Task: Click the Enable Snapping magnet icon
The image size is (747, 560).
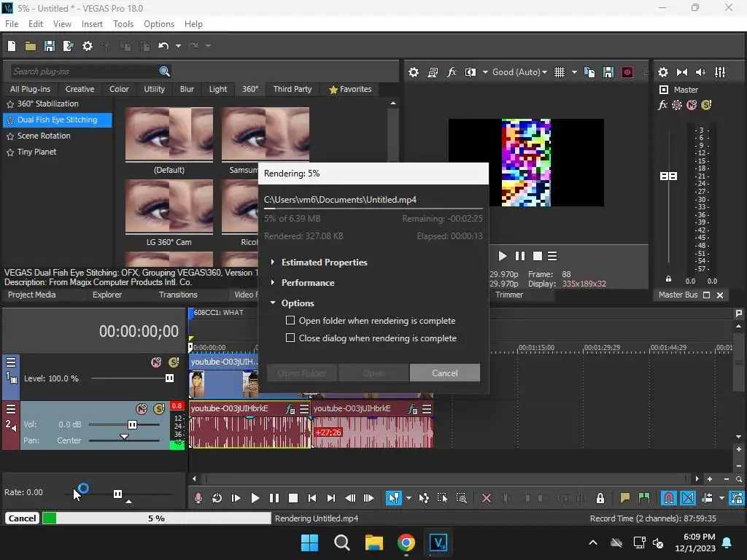Action: click(x=668, y=498)
